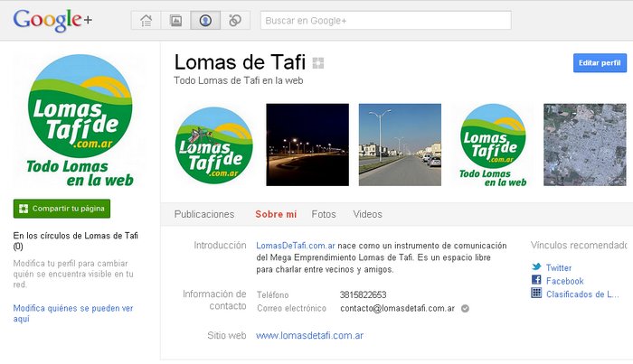The image size is (633, 364).
Task: Switch to the Publicaciones tab
Action: coord(204,214)
